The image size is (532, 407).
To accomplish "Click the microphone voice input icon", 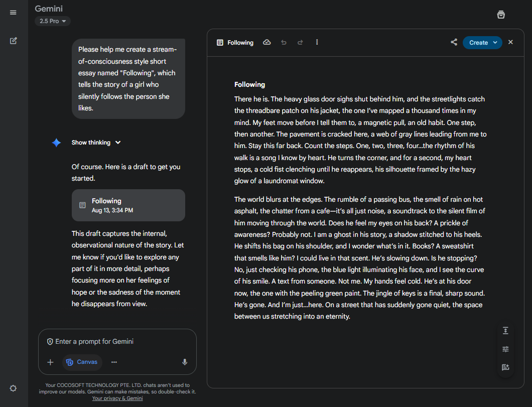I will pos(185,362).
